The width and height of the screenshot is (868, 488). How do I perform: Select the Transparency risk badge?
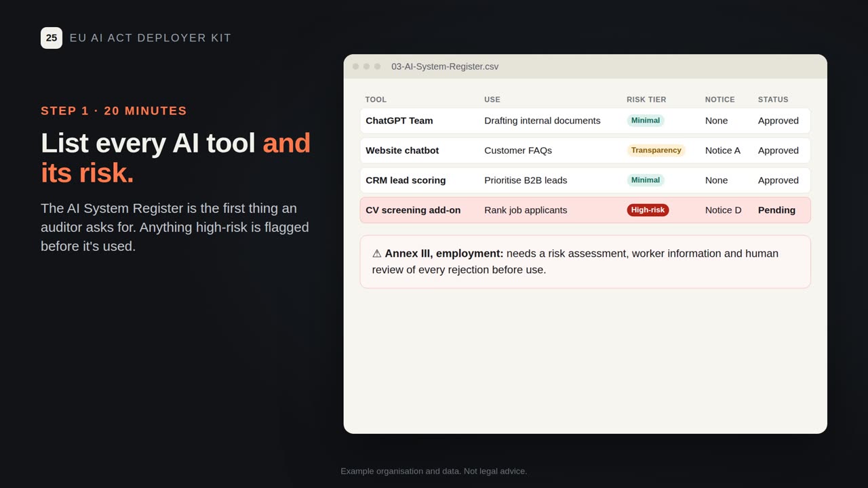pyautogui.click(x=656, y=150)
